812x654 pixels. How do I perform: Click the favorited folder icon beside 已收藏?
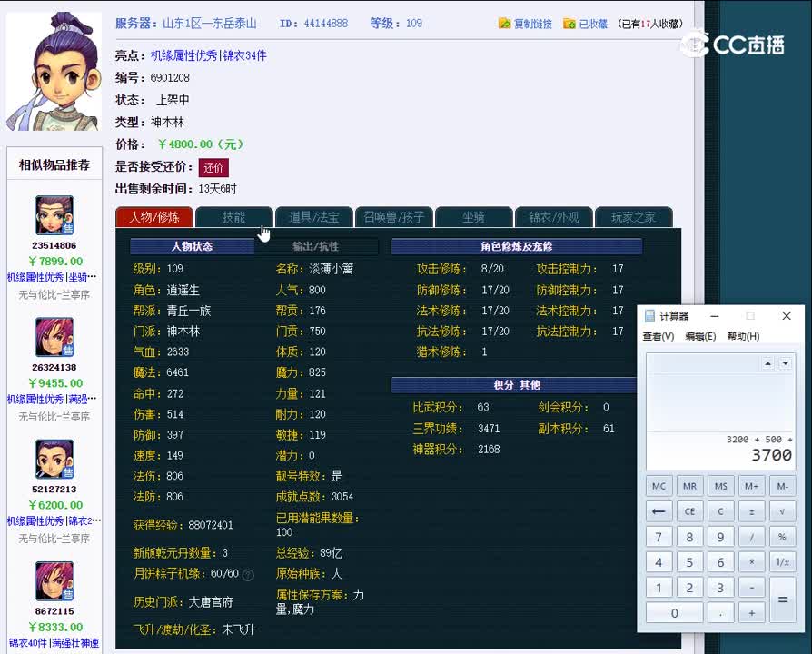click(569, 24)
